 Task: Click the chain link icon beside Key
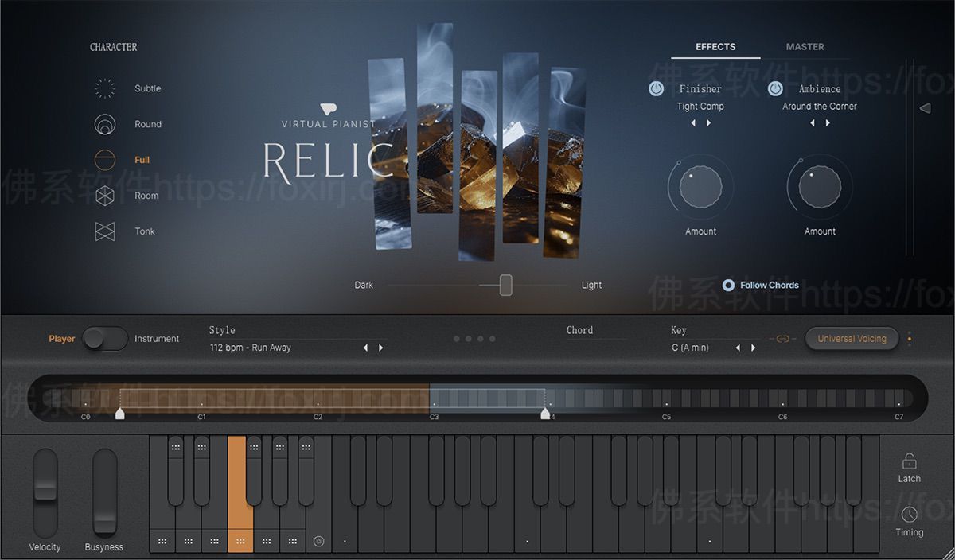click(x=785, y=338)
